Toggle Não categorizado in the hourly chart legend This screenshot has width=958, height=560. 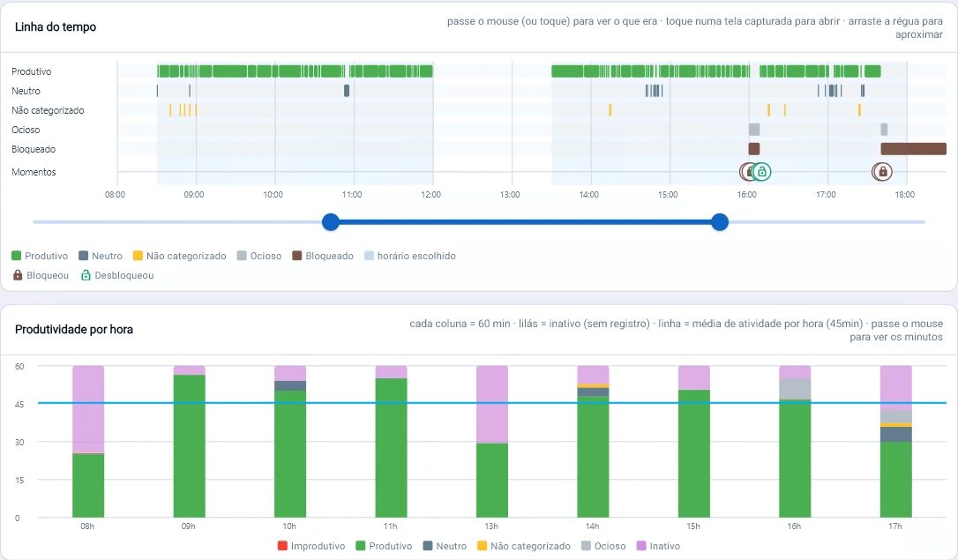click(x=524, y=546)
